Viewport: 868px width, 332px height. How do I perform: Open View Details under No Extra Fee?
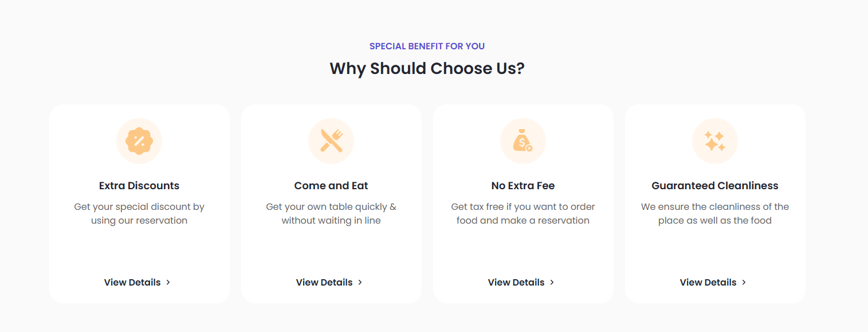pyautogui.click(x=521, y=282)
